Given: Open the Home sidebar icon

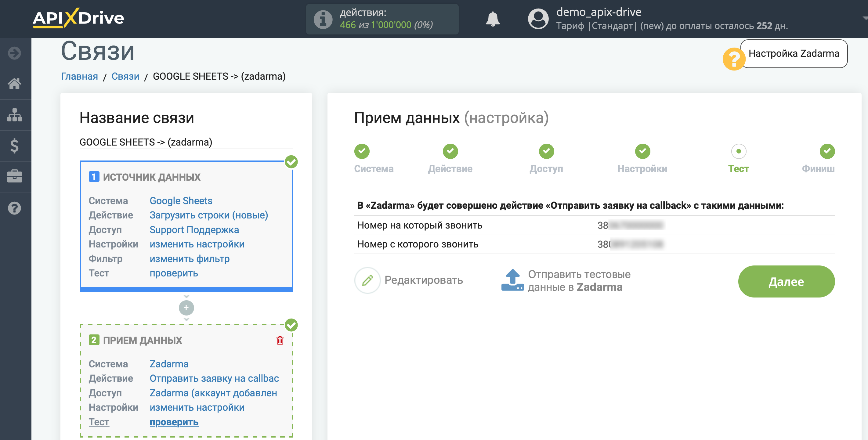Looking at the screenshot, I should (x=14, y=84).
